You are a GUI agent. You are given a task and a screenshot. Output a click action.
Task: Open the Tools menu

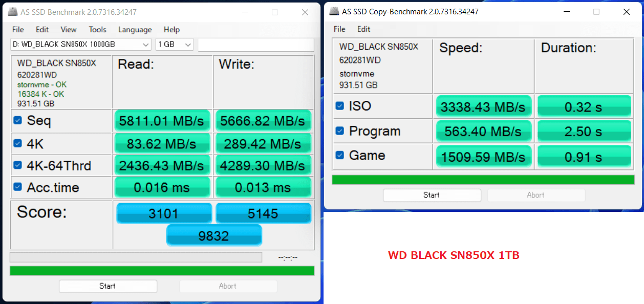click(98, 30)
